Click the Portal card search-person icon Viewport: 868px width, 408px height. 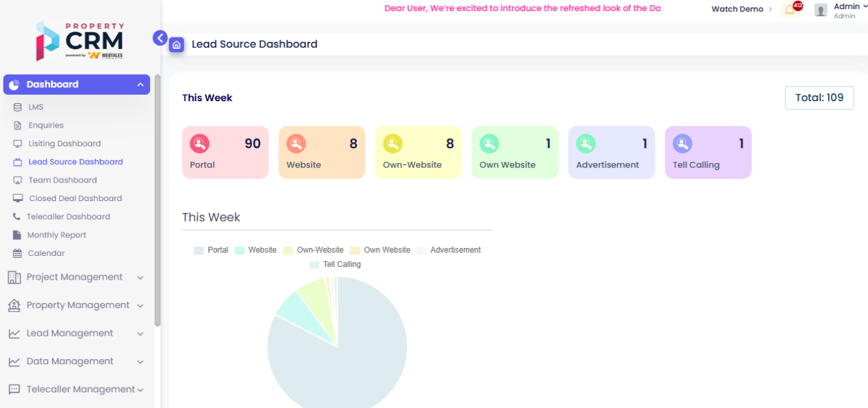[x=200, y=143]
